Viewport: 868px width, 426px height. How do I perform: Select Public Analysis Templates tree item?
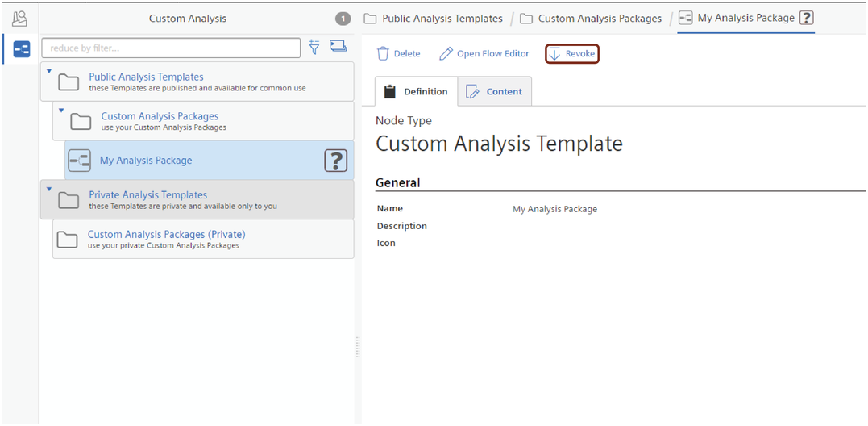pos(197,81)
